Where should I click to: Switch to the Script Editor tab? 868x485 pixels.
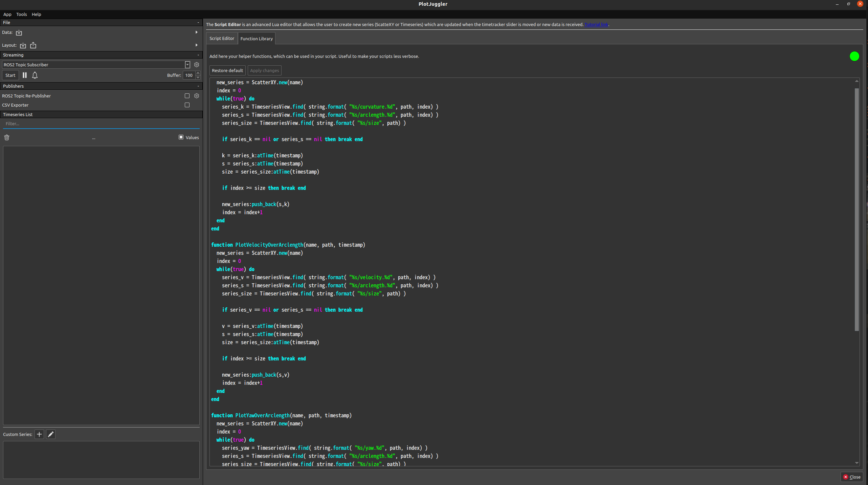222,39
